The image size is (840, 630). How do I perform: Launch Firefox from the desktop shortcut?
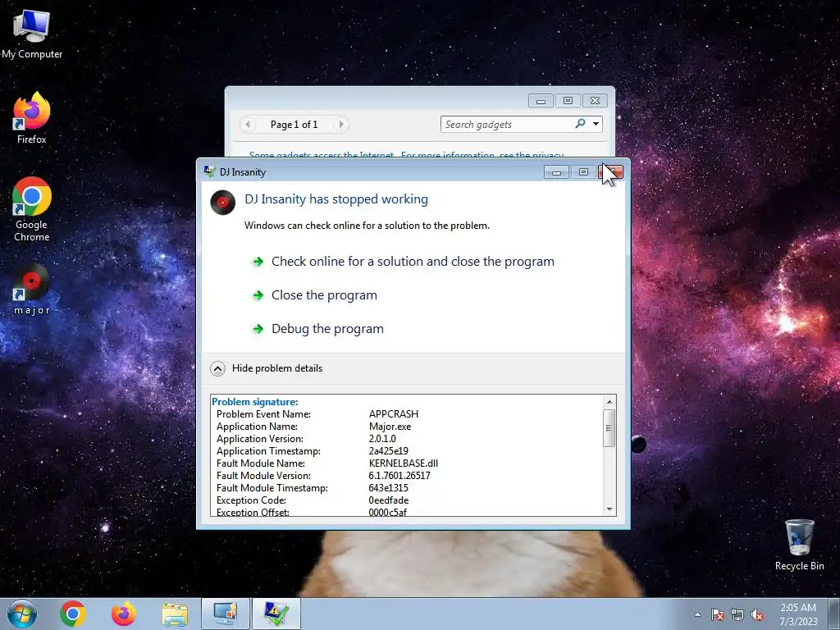32,118
